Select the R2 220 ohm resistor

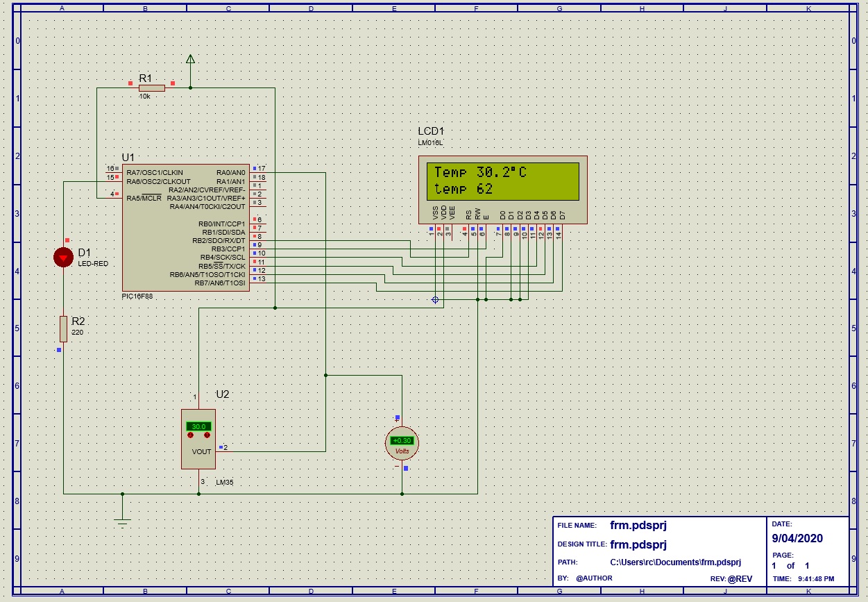pos(63,328)
